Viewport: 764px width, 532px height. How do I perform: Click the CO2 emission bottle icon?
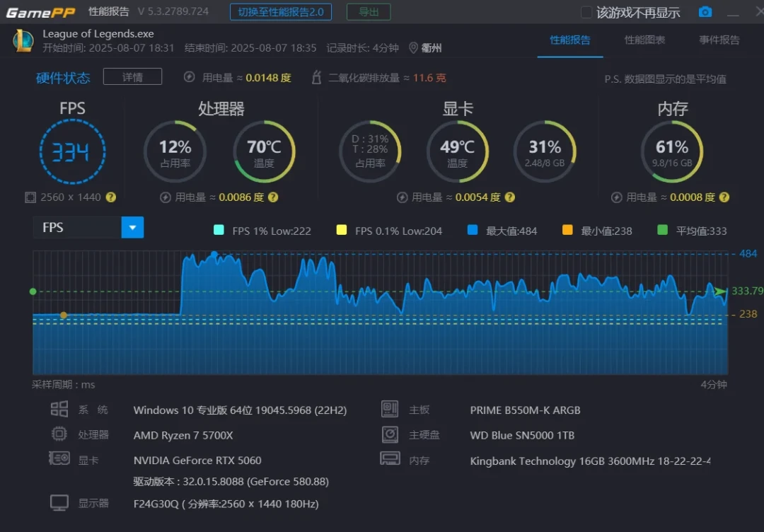[316, 77]
